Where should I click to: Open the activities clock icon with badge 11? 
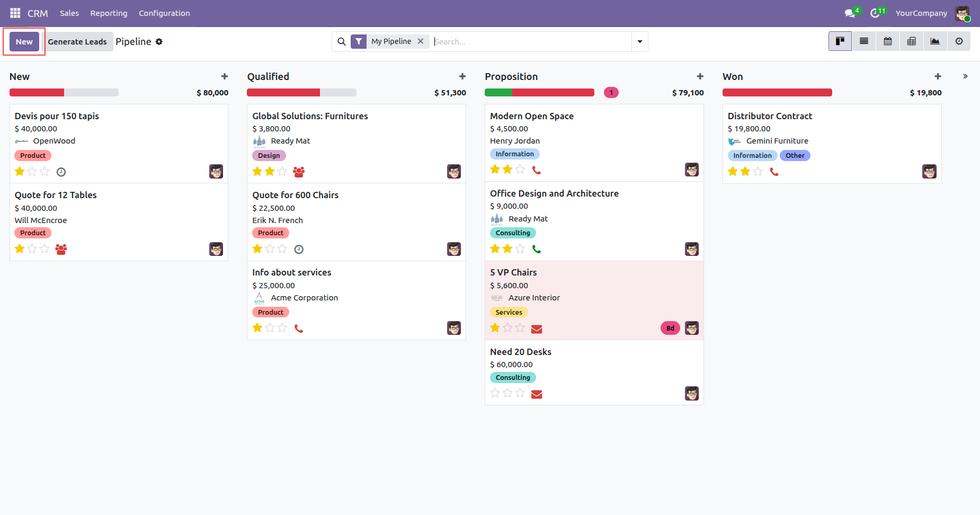(875, 13)
